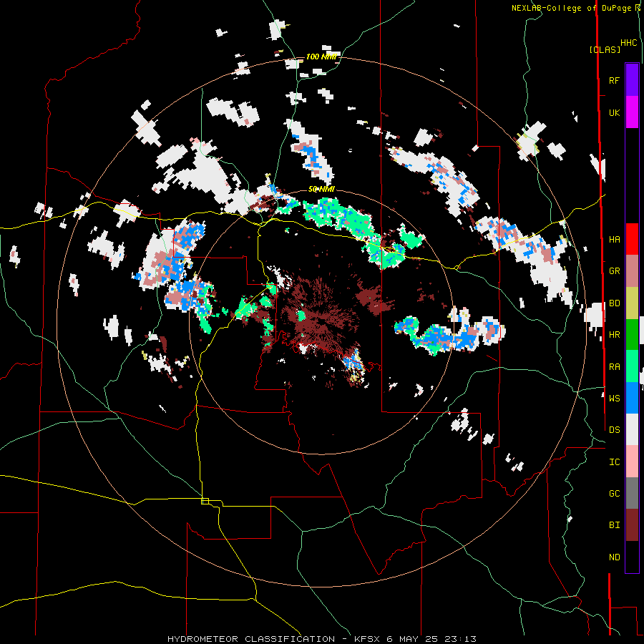Viewport: 644px width, 644px height.
Task: Click the Hydrometeor Classification KFSX timestamp caption
Action: tap(322, 639)
